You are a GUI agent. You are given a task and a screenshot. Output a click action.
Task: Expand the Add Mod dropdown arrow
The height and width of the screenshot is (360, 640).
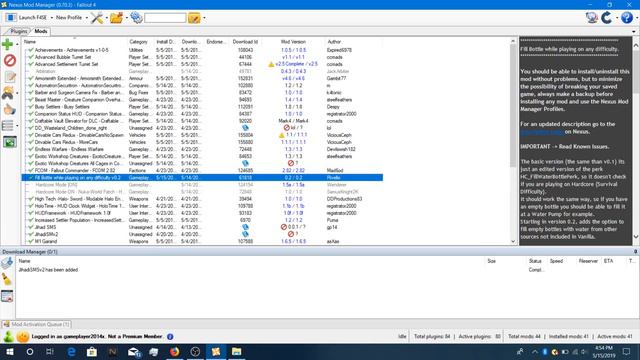click(17, 44)
